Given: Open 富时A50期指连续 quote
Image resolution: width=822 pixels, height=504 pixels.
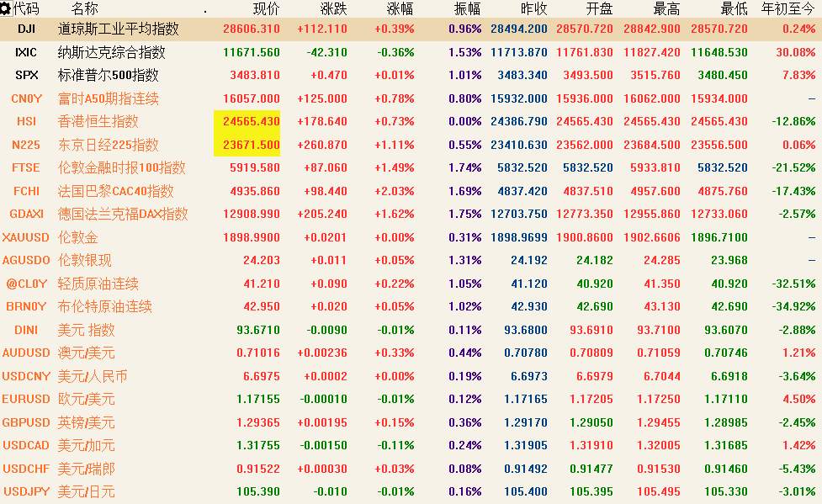Looking at the screenshot, I should click(108, 98).
